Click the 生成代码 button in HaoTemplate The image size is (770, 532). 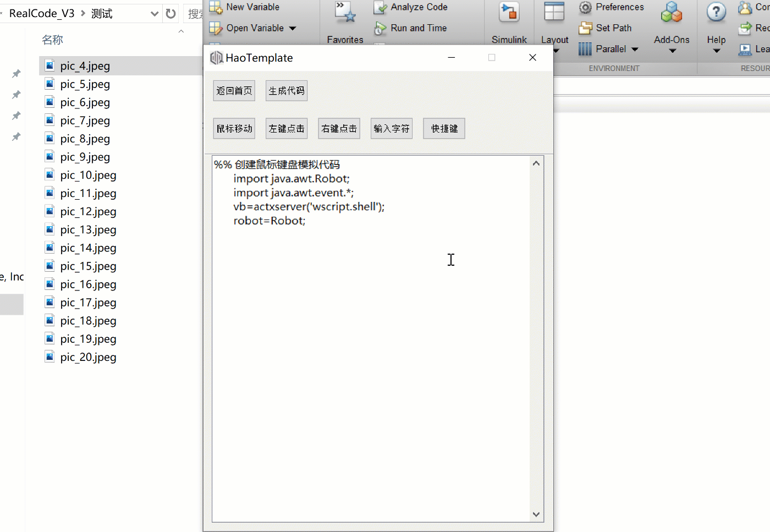(286, 90)
